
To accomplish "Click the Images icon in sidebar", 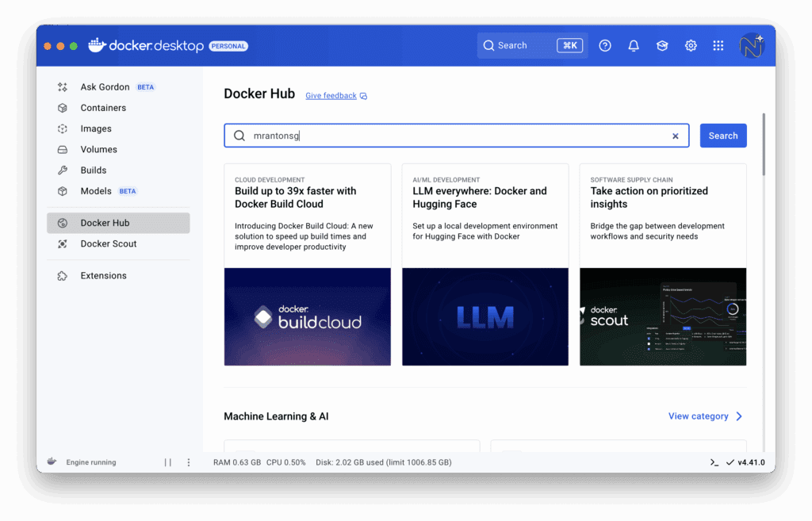I will 63,128.
